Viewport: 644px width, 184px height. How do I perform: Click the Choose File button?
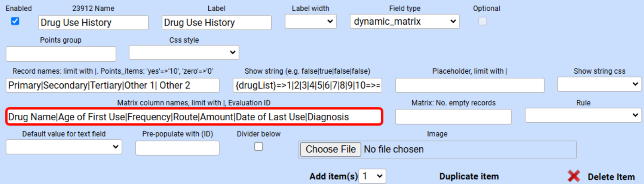[331, 149]
